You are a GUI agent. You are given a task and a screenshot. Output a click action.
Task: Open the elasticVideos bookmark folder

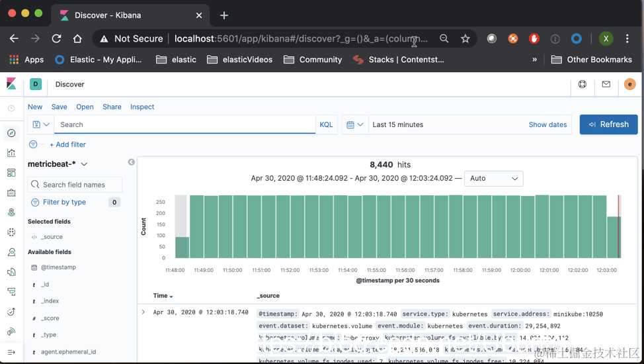coord(239,60)
